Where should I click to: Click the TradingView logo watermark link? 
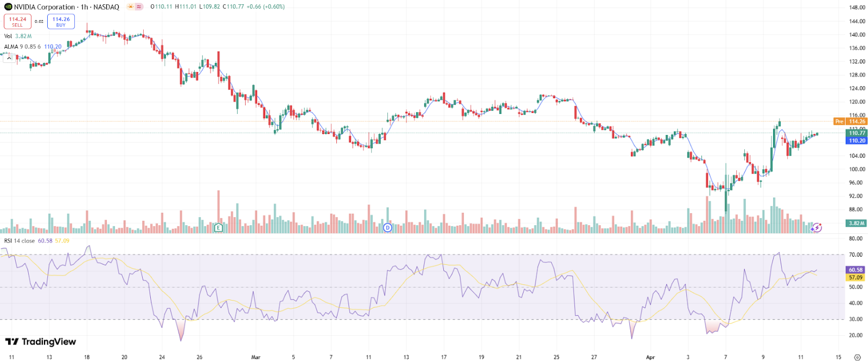41,341
